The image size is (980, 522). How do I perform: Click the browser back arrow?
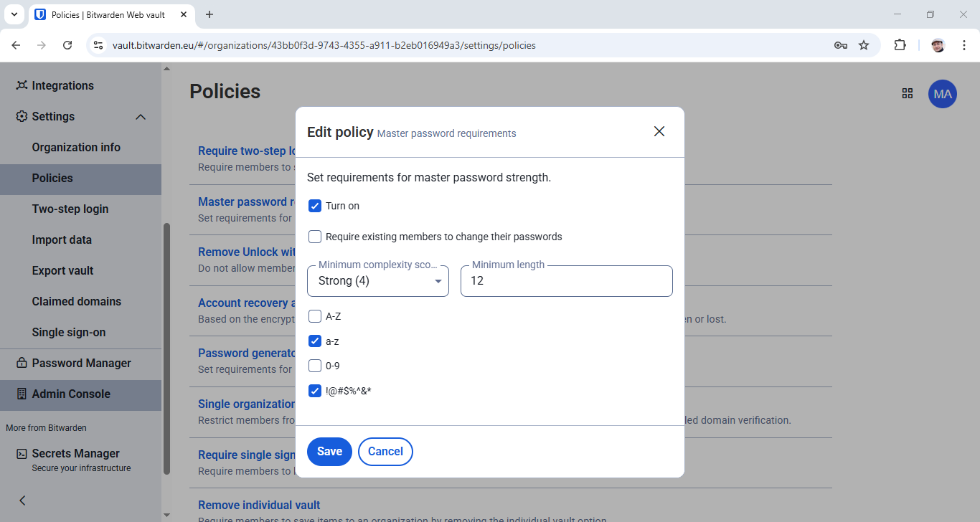point(16,45)
